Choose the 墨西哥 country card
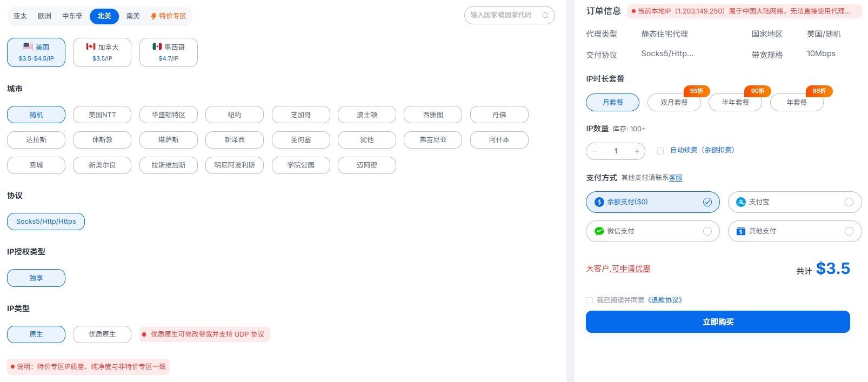 pyautogui.click(x=169, y=52)
